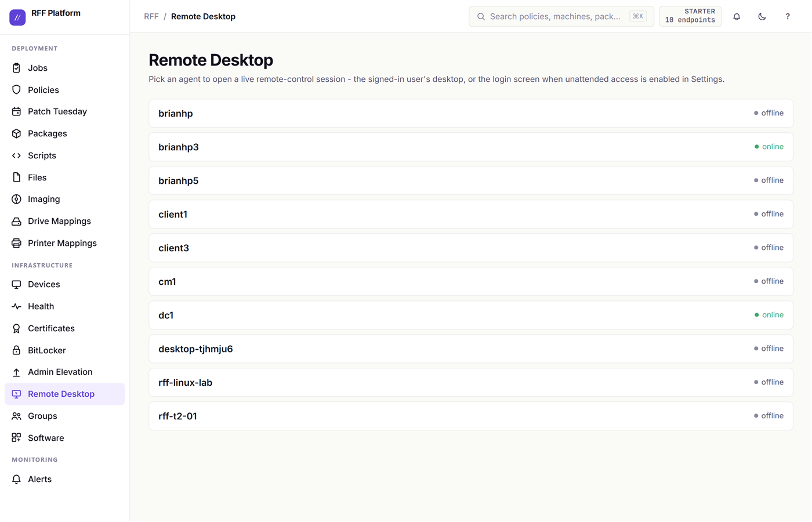The image size is (812, 522).
Task: Open the help question mark icon
Action: tap(788, 16)
